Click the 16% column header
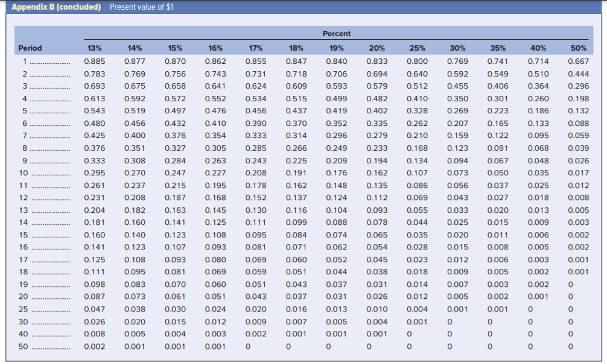Screen dimensions: 607x364 click(215, 48)
